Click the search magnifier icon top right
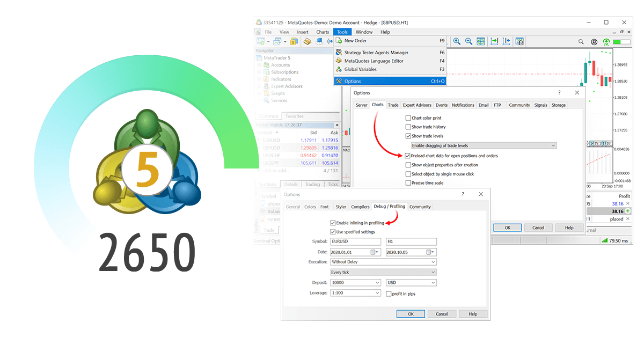This screenshot has height=337, width=644. (x=581, y=41)
